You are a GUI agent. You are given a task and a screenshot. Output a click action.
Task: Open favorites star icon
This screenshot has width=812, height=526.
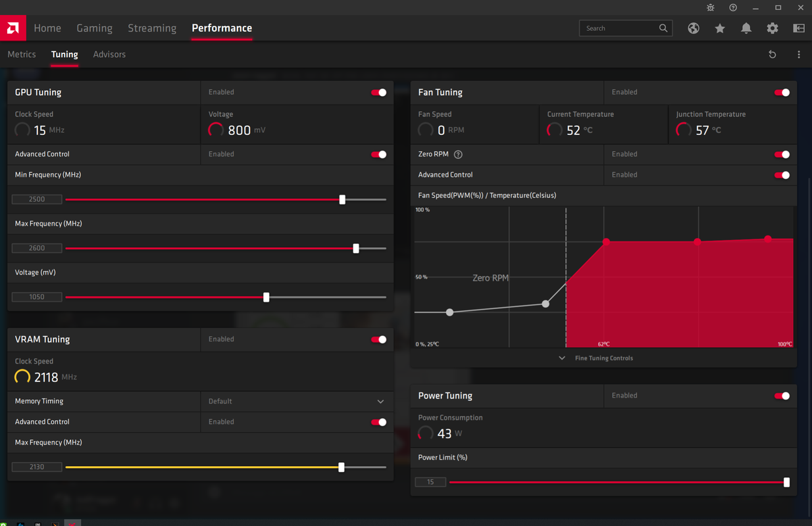click(720, 28)
